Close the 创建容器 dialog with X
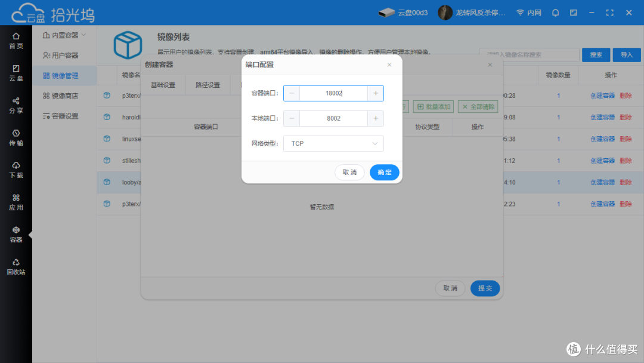 coord(490,64)
